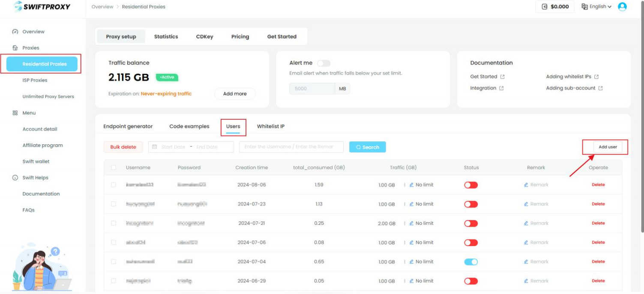This screenshot has height=294, width=644.
Task: Tick the select-all checkbox in table header
Action: pos(114,167)
